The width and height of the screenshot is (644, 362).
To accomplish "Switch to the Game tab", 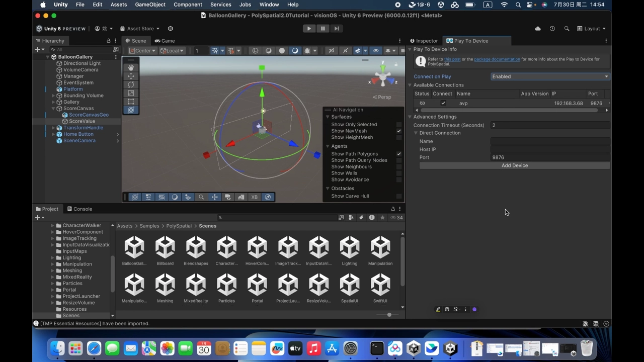I will click(x=165, y=41).
